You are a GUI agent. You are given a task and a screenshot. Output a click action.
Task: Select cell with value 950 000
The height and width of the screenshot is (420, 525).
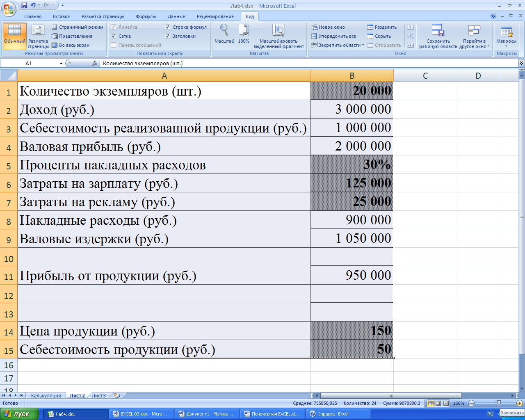click(x=352, y=275)
